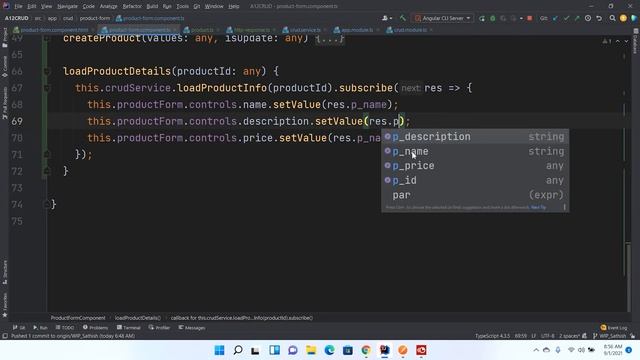Click the Run Angular CLI Server icon
Viewport: 640px width, 360px height.
click(482, 18)
